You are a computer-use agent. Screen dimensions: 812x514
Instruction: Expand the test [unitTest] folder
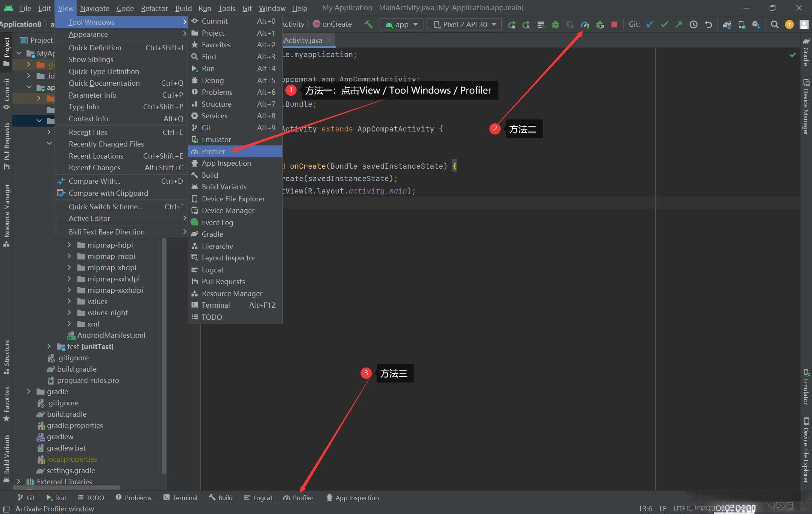click(x=49, y=346)
